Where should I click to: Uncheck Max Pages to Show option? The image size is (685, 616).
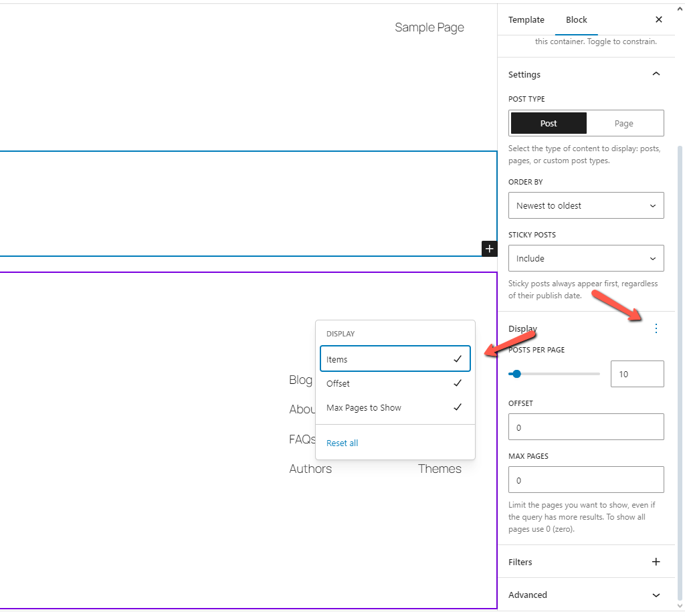tap(394, 407)
